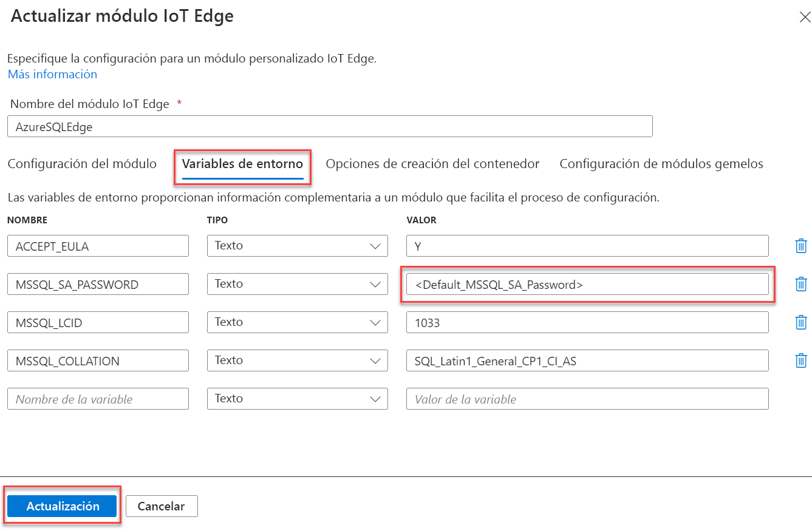812x531 pixels.
Task: Click the Cancelar button
Action: [162, 506]
